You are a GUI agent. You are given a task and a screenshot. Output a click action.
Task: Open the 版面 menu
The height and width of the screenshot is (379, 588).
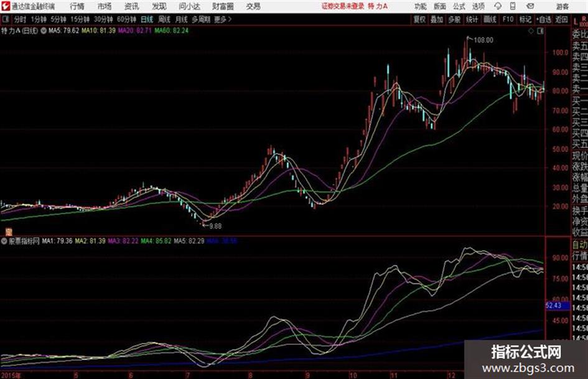coord(439,6)
